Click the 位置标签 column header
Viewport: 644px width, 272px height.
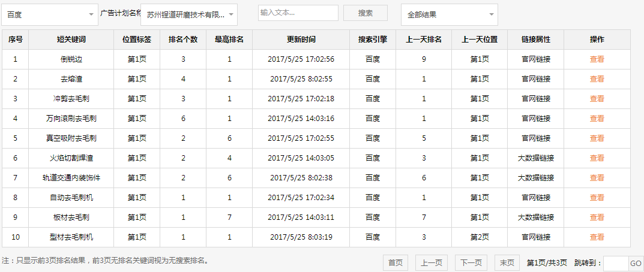coord(137,40)
